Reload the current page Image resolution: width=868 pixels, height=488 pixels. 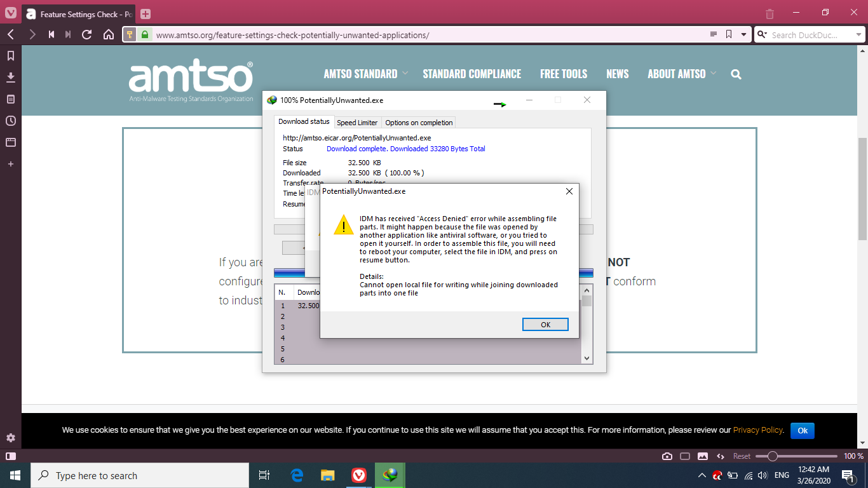88,34
